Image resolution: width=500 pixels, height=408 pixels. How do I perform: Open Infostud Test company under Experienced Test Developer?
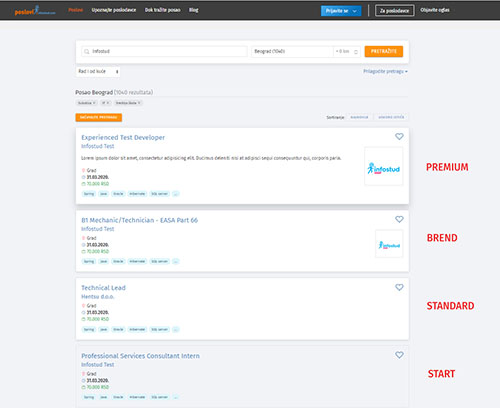tap(98, 146)
